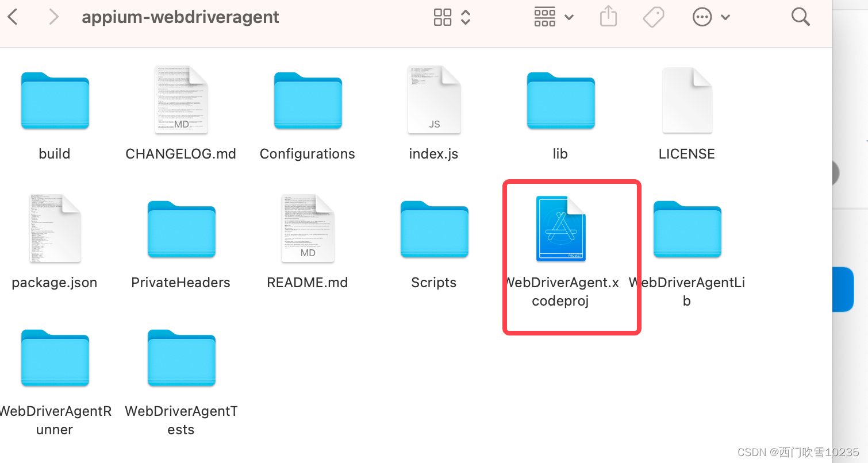Image resolution: width=868 pixels, height=463 pixels.
Task: Open the group-by options button
Action: [x=545, y=17]
